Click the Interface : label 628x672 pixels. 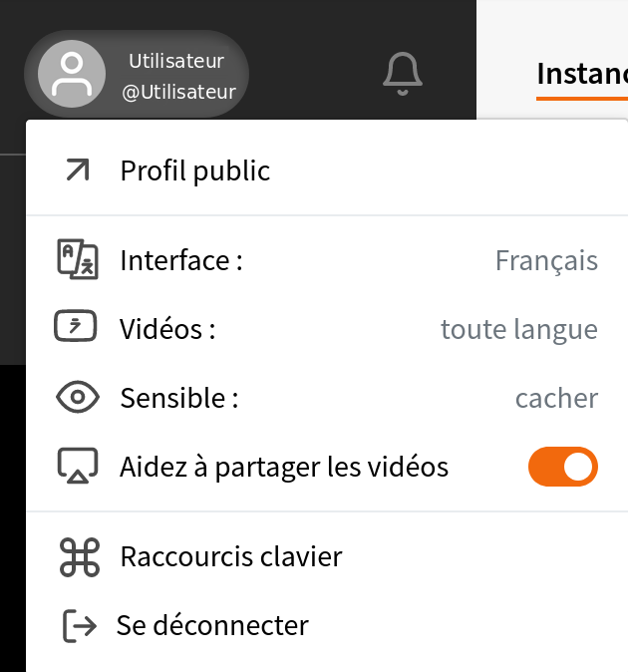click(x=181, y=261)
